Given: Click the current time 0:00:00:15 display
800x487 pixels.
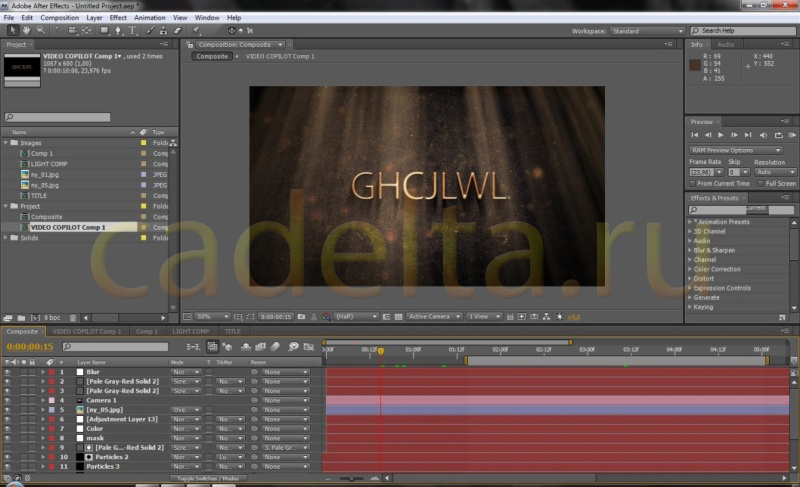Looking at the screenshot, I should pyautogui.click(x=30, y=347).
